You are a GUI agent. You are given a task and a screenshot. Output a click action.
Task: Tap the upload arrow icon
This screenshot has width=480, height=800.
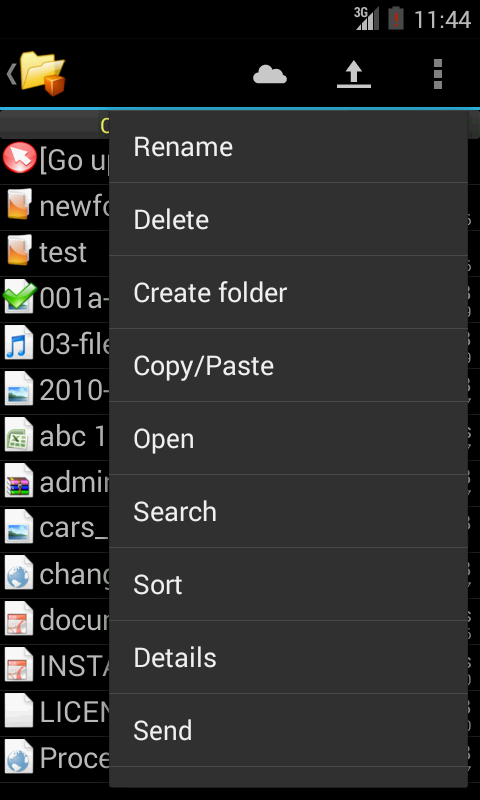tap(354, 74)
